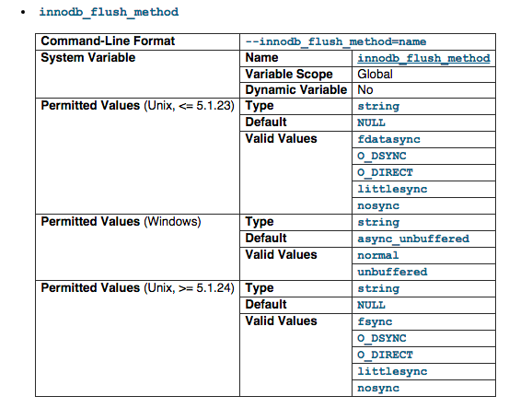Click the Permitted Values (Windows) label
The width and height of the screenshot is (532, 408).
pyautogui.click(x=121, y=222)
